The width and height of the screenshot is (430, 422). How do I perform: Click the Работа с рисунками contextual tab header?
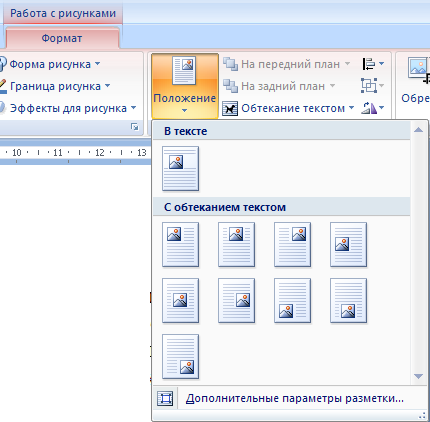click(x=63, y=13)
